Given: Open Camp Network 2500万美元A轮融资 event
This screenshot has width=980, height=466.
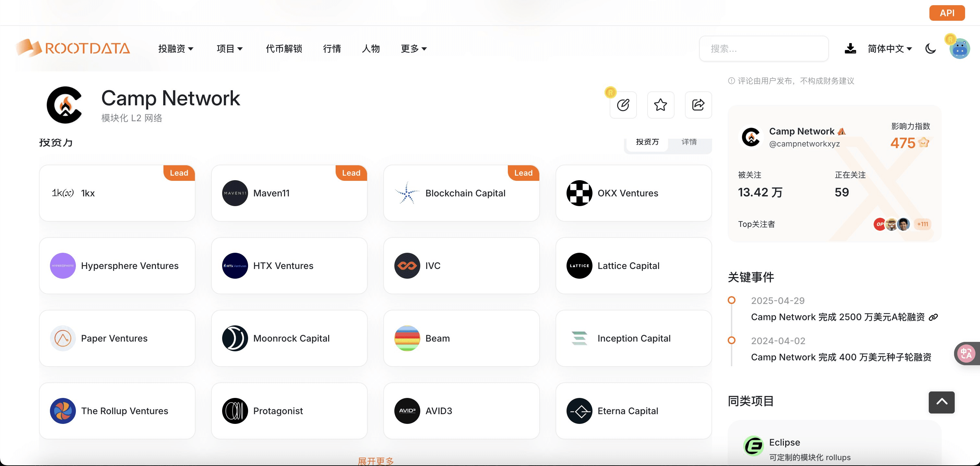Looking at the screenshot, I should (x=838, y=317).
